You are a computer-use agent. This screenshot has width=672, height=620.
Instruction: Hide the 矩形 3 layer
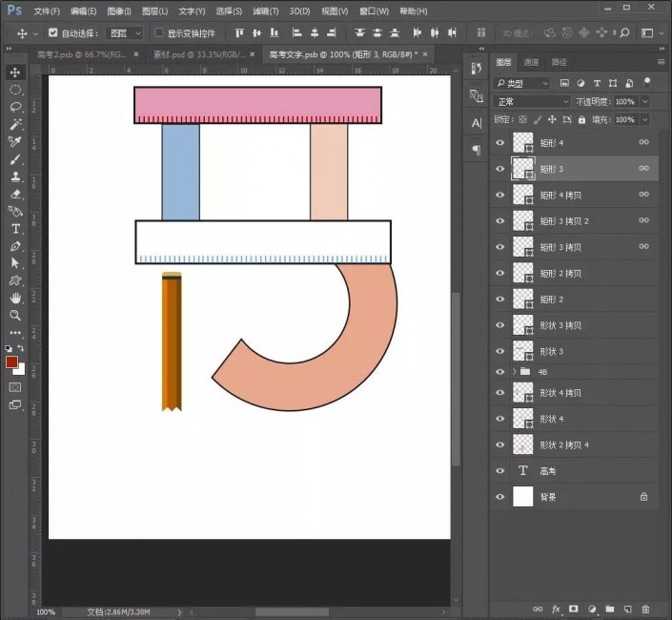[x=499, y=169]
